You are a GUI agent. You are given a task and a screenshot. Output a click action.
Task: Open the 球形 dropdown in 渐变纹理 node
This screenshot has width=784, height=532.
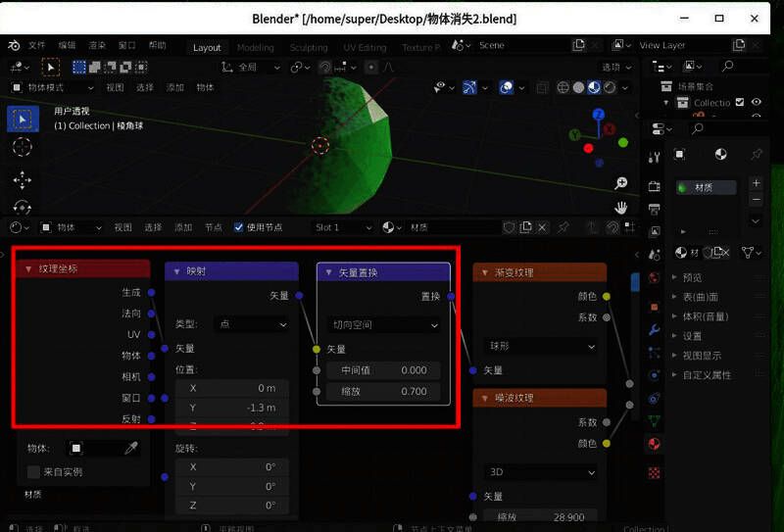tap(541, 346)
